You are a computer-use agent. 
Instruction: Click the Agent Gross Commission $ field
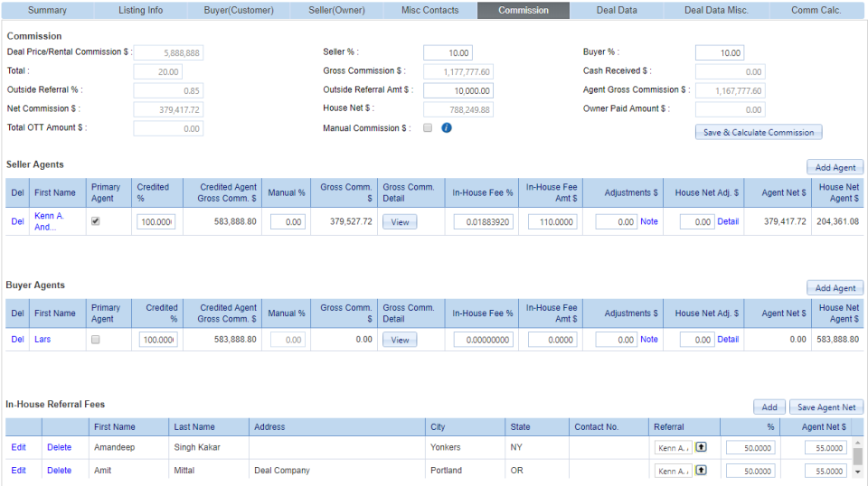click(x=731, y=90)
